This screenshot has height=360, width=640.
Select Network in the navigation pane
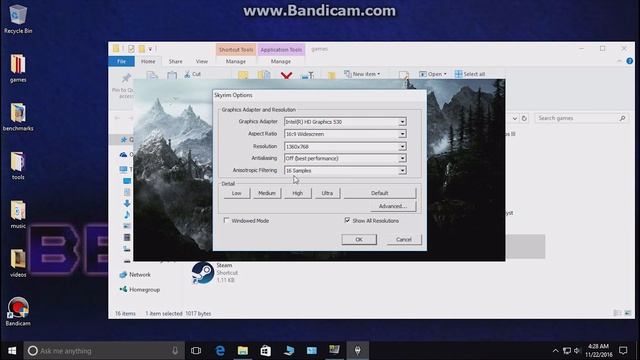point(135,275)
